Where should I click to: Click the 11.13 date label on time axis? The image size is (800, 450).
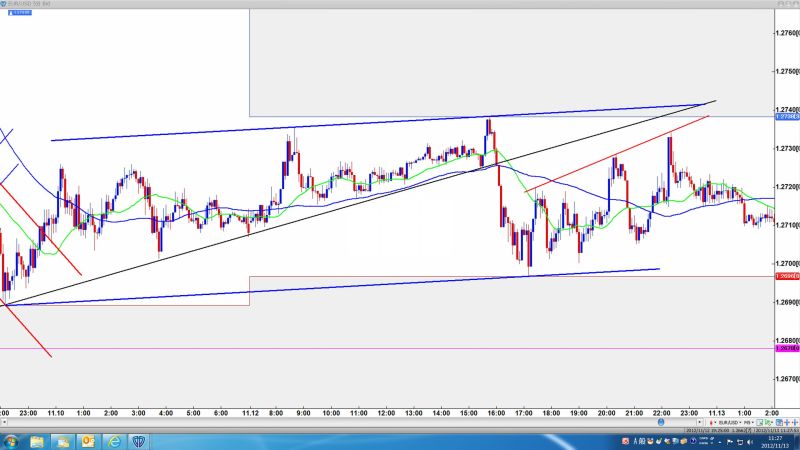point(716,413)
